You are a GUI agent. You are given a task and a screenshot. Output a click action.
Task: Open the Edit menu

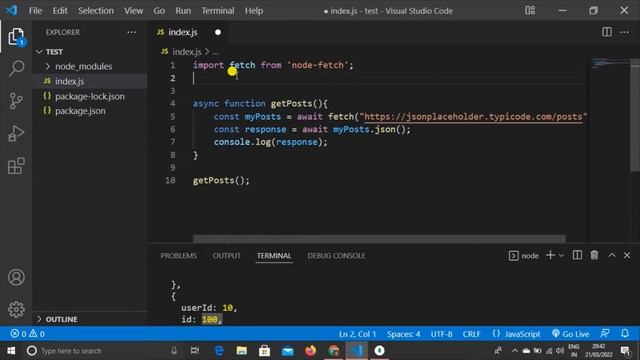[x=60, y=11]
